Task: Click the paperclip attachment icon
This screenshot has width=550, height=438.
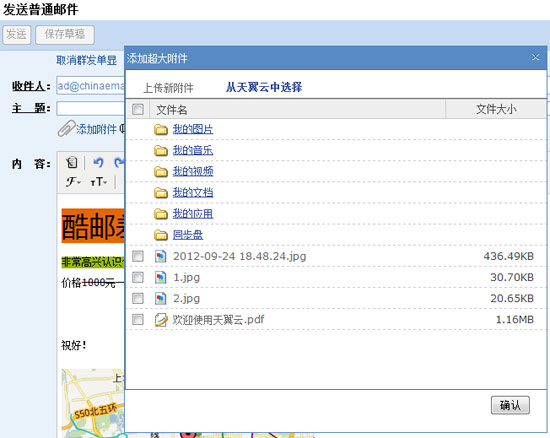Action: (66, 129)
